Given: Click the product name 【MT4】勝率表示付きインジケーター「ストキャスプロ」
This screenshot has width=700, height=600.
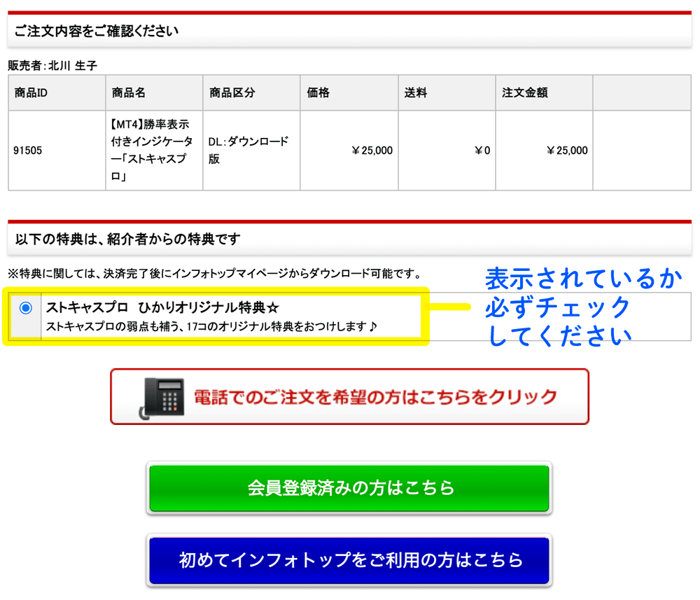Looking at the screenshot, I should coord(151,151).
